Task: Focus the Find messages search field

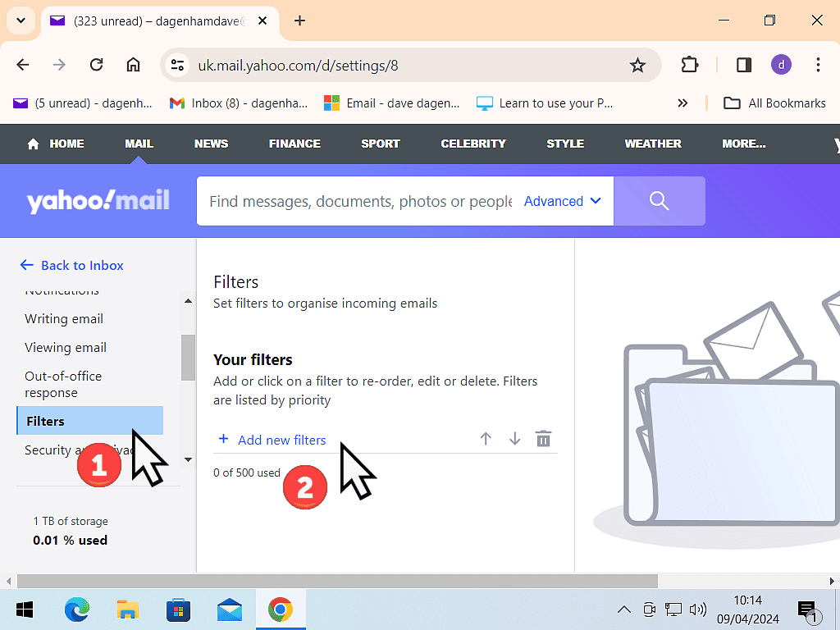Action: [359, 201]
